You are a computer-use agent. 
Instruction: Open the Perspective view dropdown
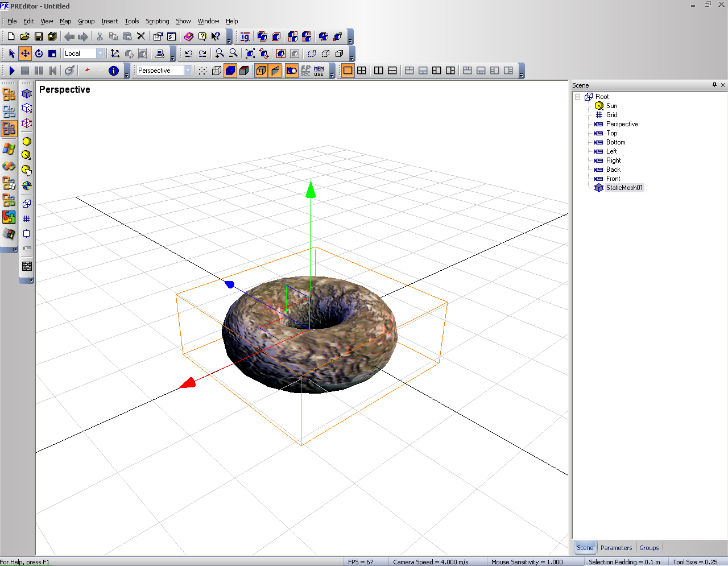point(188,71)
